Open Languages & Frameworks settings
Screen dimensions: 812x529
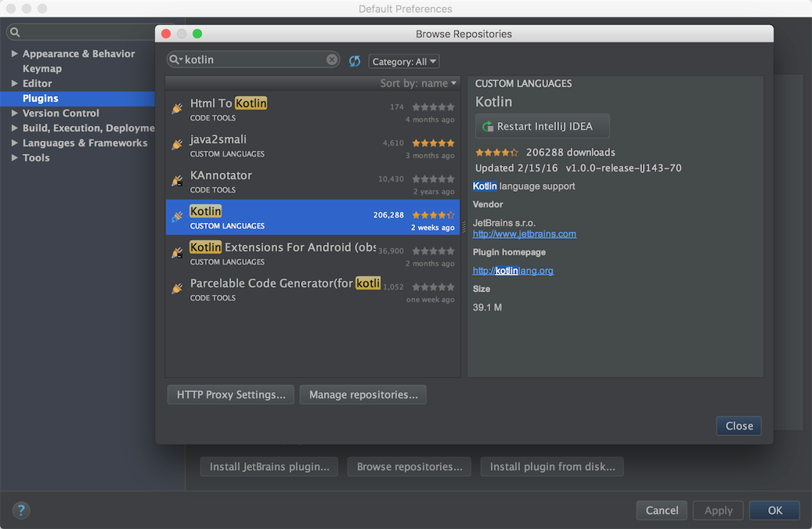(x=85, y=143)
